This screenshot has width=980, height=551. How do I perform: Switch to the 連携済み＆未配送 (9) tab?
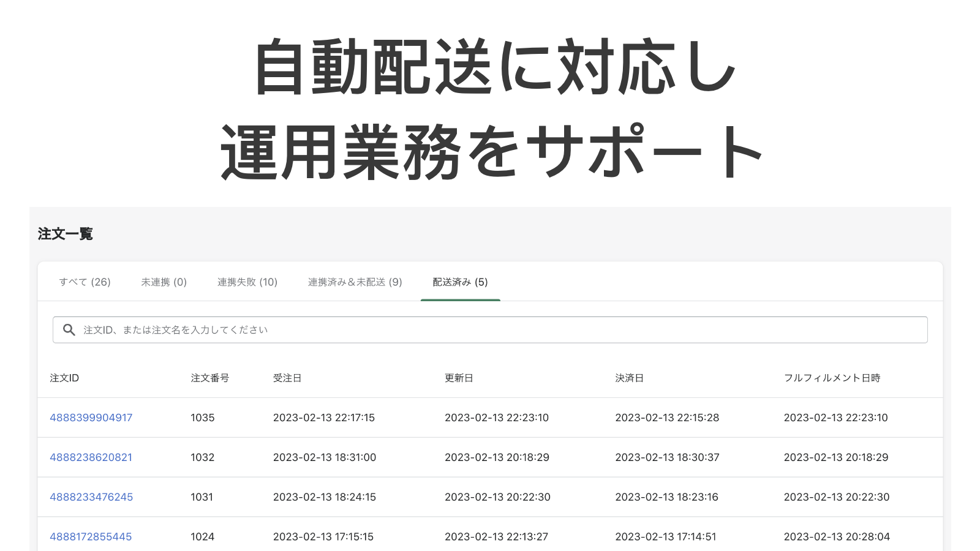click(x=354, y=282)
